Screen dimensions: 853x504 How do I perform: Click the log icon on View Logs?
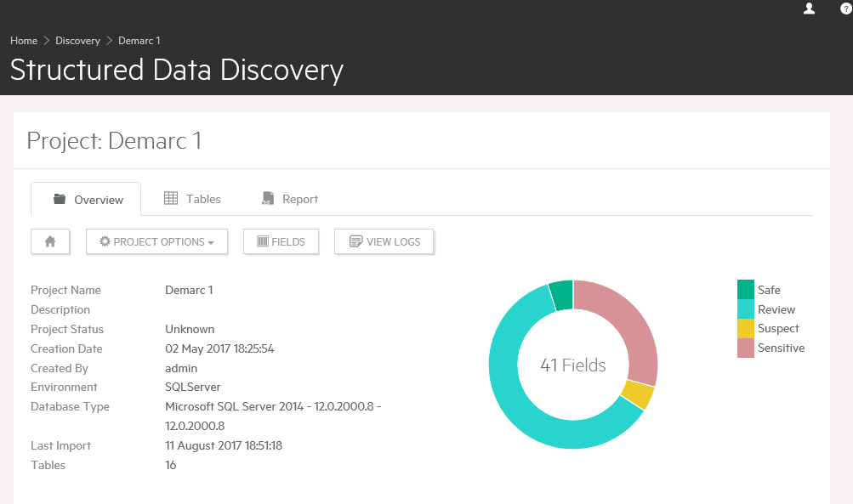point(356,241)
